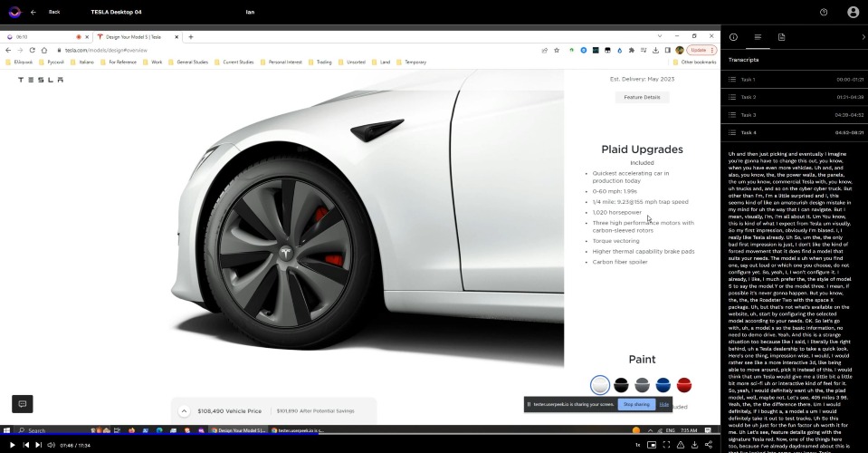The width and height of the screenshot is (868, 453).
Task: Open the Chrome profile avatar
Action: click(x=680, y=50)
